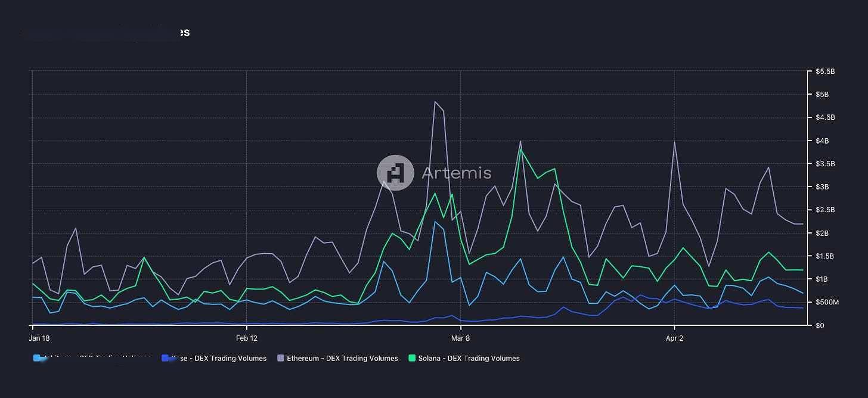868x398 pixels.
Task: Click the light blue legend swatch
Action: pos(38,359)
